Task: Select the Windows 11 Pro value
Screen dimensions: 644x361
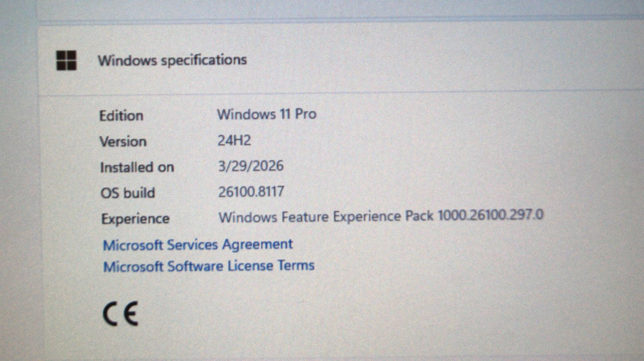Action: coord(267,114)
